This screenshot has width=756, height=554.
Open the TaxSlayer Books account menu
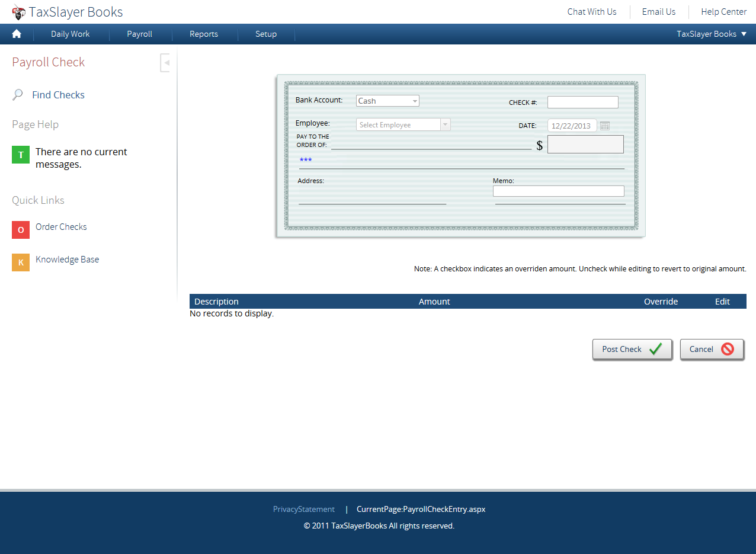point(712,34)
